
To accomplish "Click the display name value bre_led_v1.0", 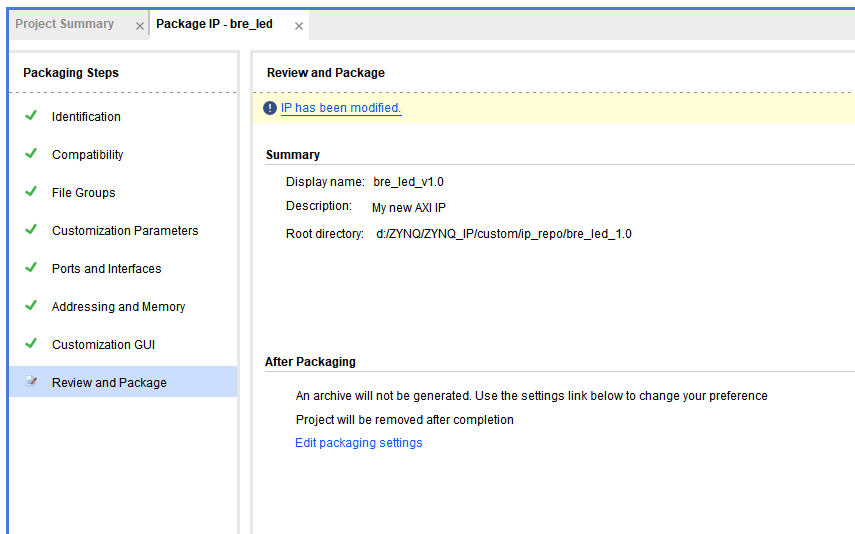I will click(408, 182).
